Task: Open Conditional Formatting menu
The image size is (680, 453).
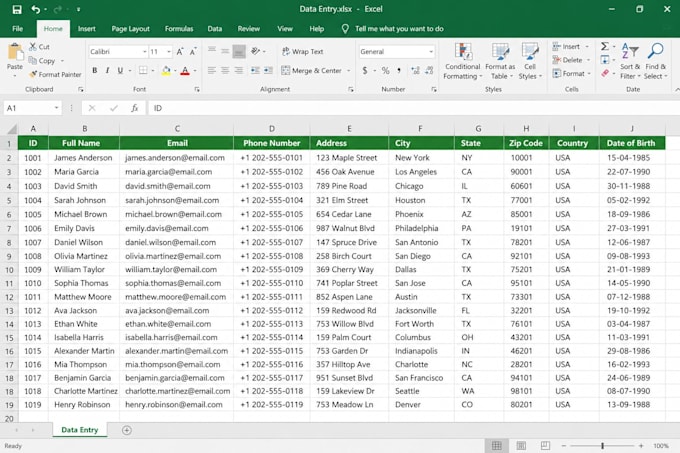Action: pos(463,61)
